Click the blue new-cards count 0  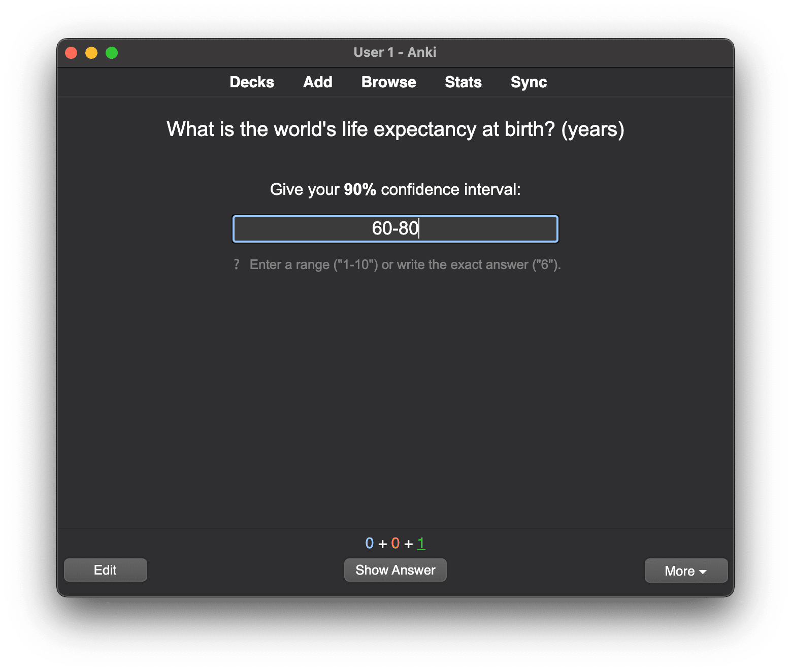coord(370,544)
